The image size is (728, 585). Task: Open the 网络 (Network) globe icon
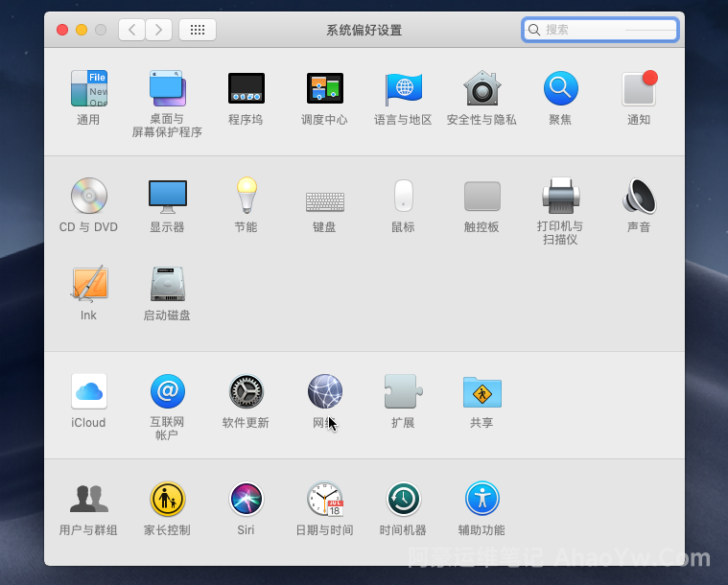coord(324,391)
